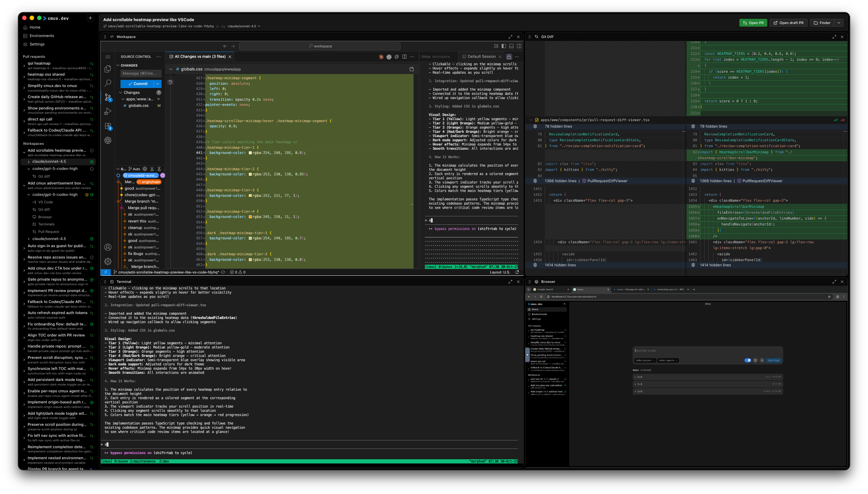The height and width of the screenshot is (494, 868).
Task: Switch to the Default Session tab
Action: click(481, 57)
